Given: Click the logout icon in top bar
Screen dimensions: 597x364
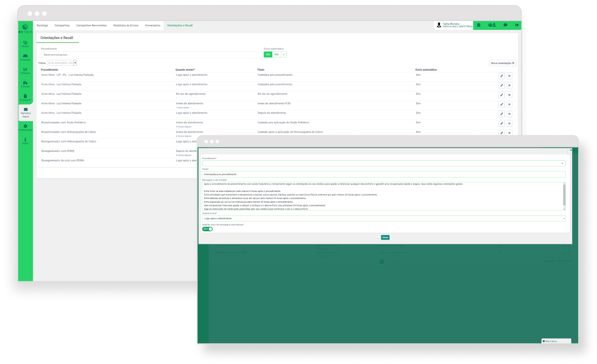Looking at the screenshot, I should pyautogui.click(x=517, y=25).
